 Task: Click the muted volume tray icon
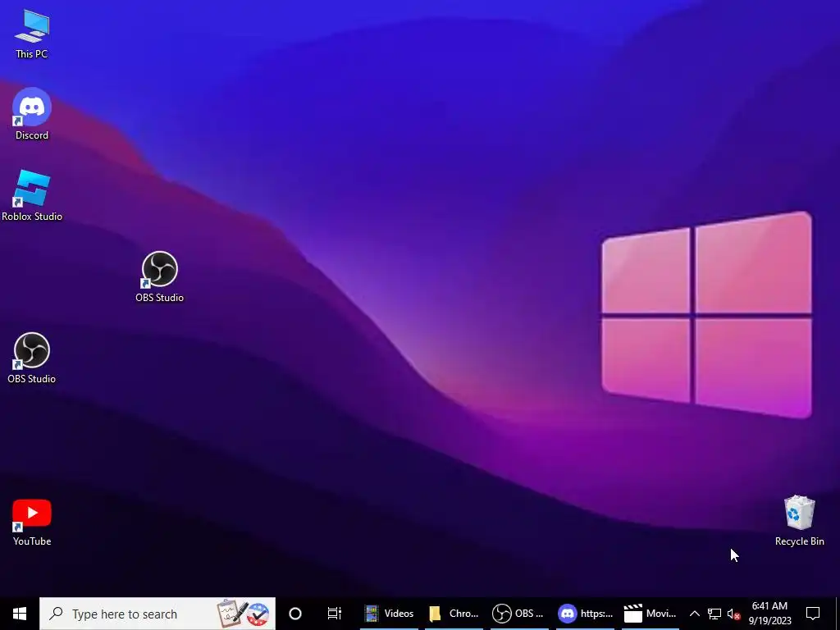(x=733, y=614)
